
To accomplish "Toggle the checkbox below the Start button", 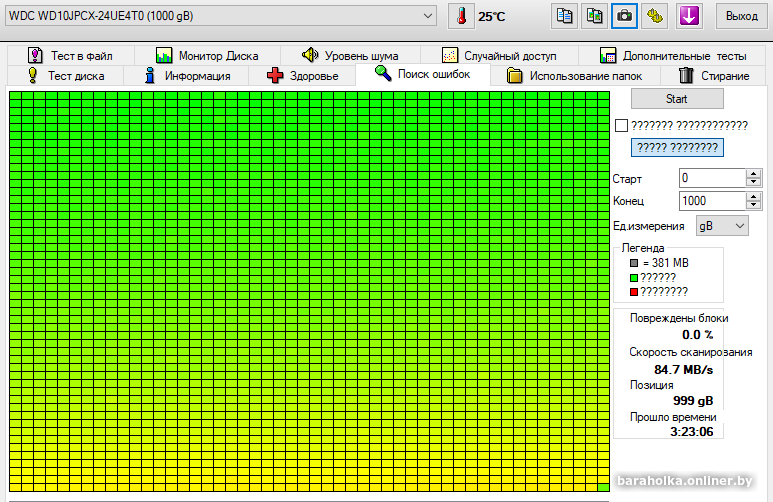I will coord(621,125).
